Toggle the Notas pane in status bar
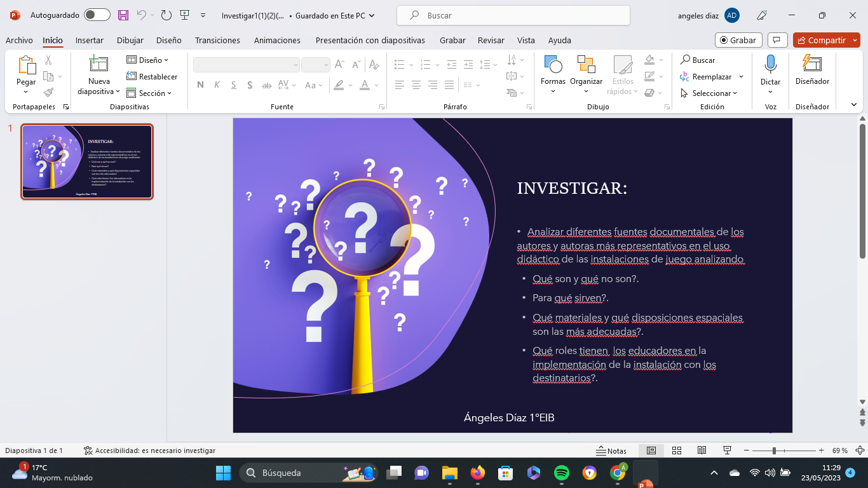The height and width of the screenshot is (488, 868). point(611,451)
